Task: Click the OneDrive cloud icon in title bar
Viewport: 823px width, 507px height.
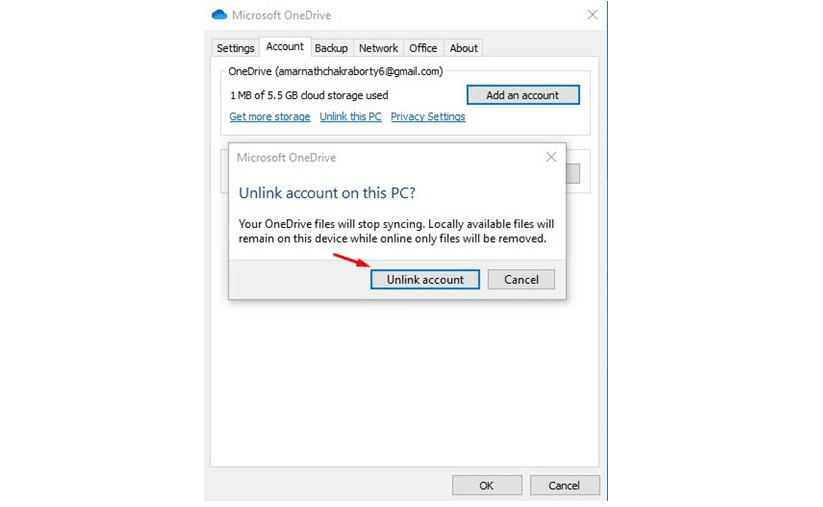Action: click(220, 15)
